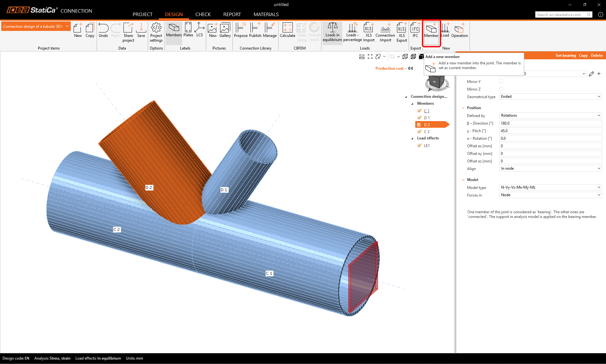The width and height of the screenshot is (606, 364).
Task: Add a new Operation
Action: 459,30
